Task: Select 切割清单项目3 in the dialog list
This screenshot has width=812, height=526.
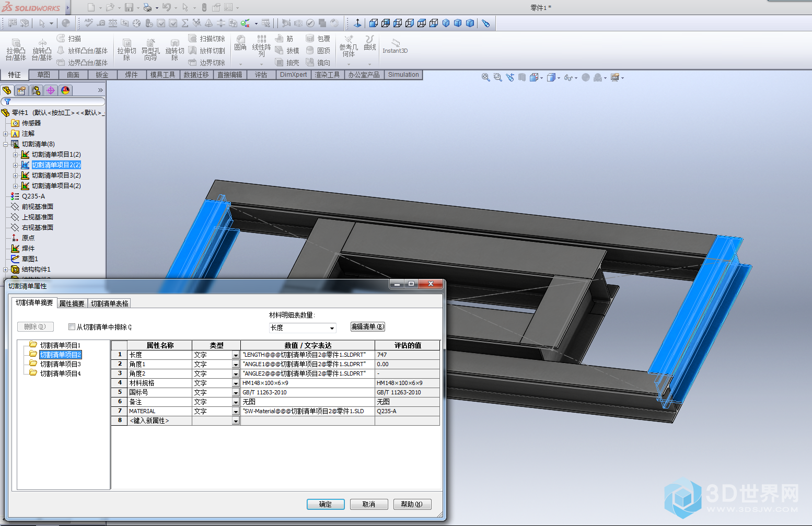Action: click(60, 364)
